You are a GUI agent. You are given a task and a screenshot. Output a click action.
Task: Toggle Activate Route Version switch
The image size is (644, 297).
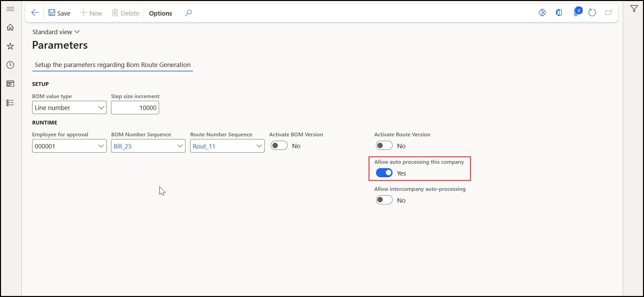click(384, 145)
